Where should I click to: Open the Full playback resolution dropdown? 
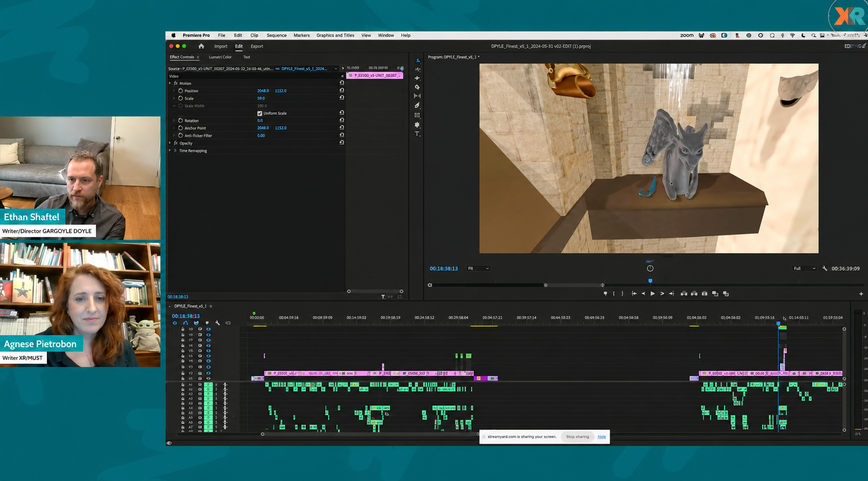805,268
